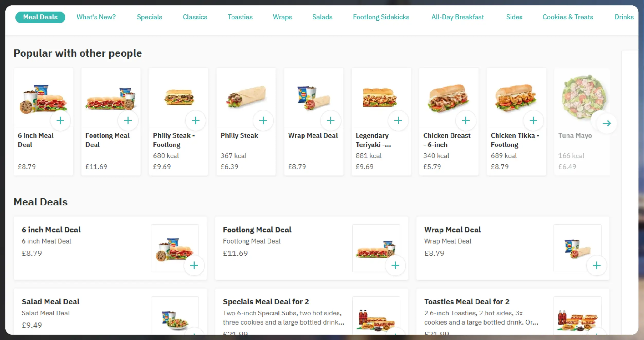Add Chicken Breast - 6-inch with the plus icon
The height and width of the screenshot is (340, 644).
(466, 120)
